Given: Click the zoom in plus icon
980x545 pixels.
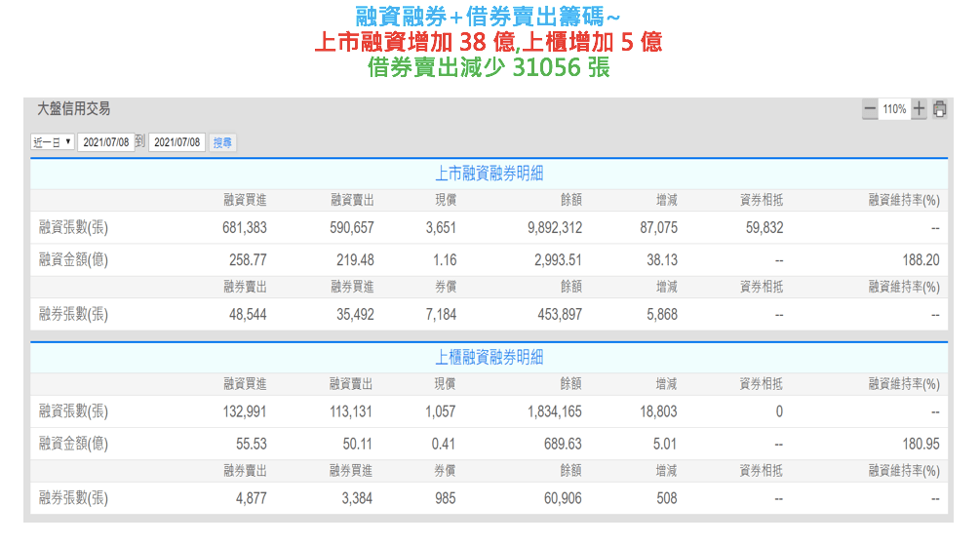Looking at the screenshot, I should pos(919,110).
